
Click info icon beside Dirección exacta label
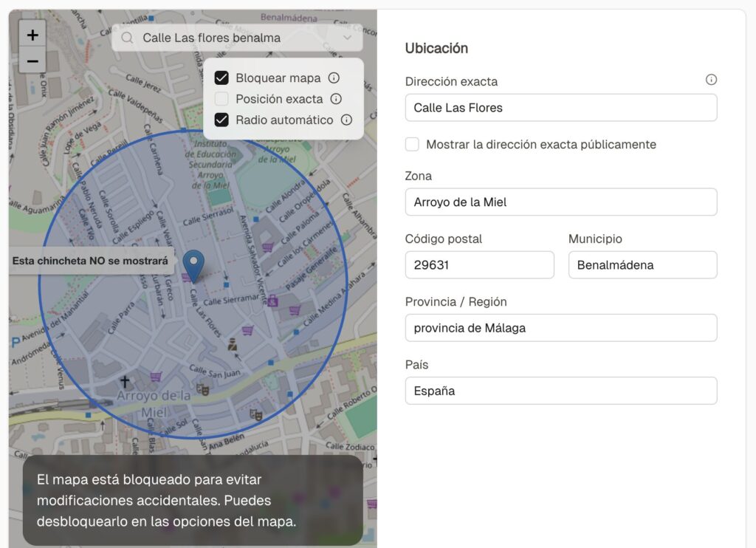pos(711,80)
